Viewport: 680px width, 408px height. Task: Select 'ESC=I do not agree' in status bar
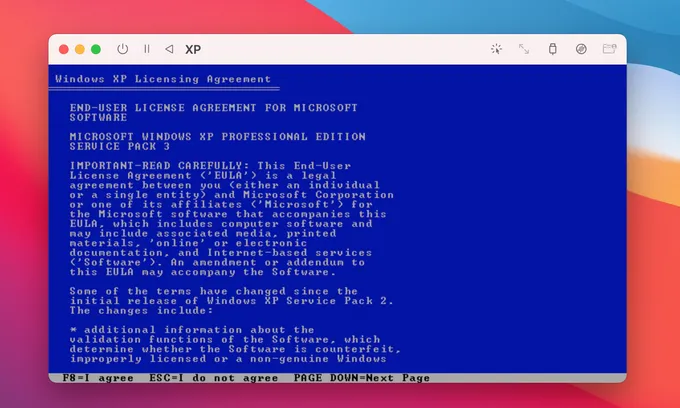pyautogui.click(x=213, y=378)
